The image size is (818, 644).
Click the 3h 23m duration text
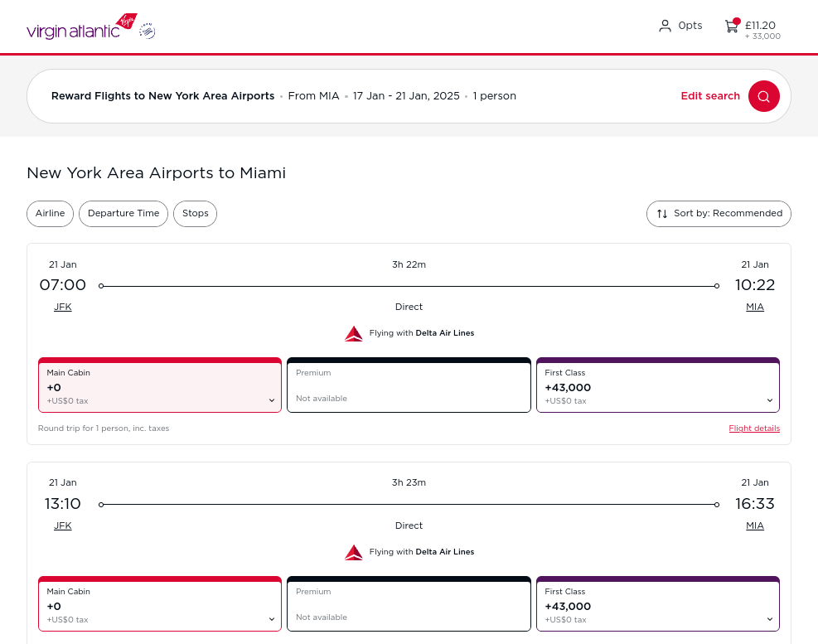coord(409,482)
